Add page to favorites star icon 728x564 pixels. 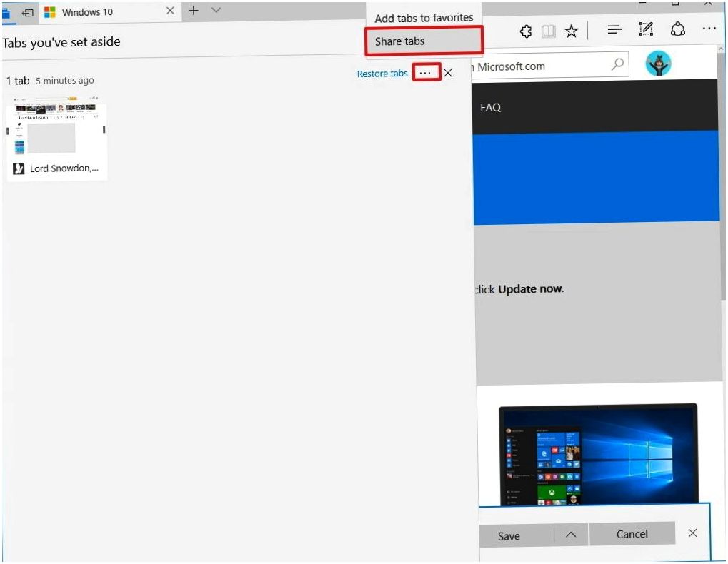point(571,31)
